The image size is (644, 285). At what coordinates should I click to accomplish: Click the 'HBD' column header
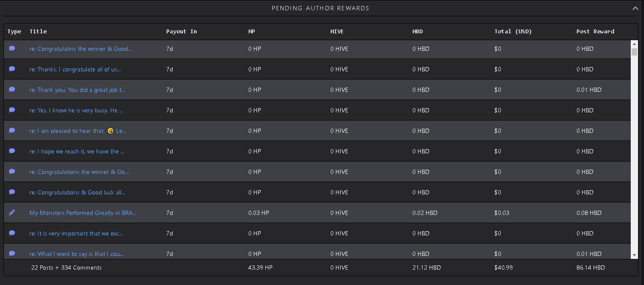pos(418,32)
